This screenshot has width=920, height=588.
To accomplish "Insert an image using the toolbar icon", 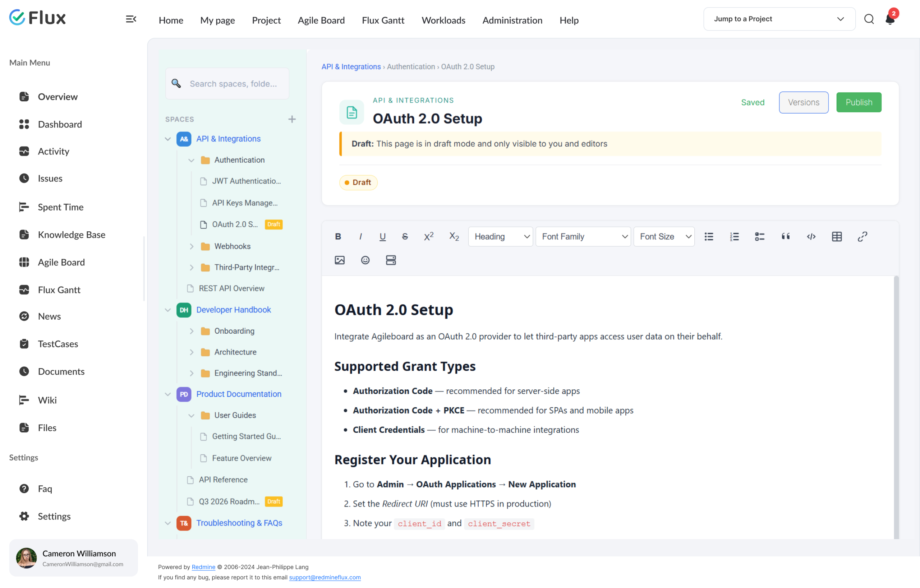I will pos(339,260).
